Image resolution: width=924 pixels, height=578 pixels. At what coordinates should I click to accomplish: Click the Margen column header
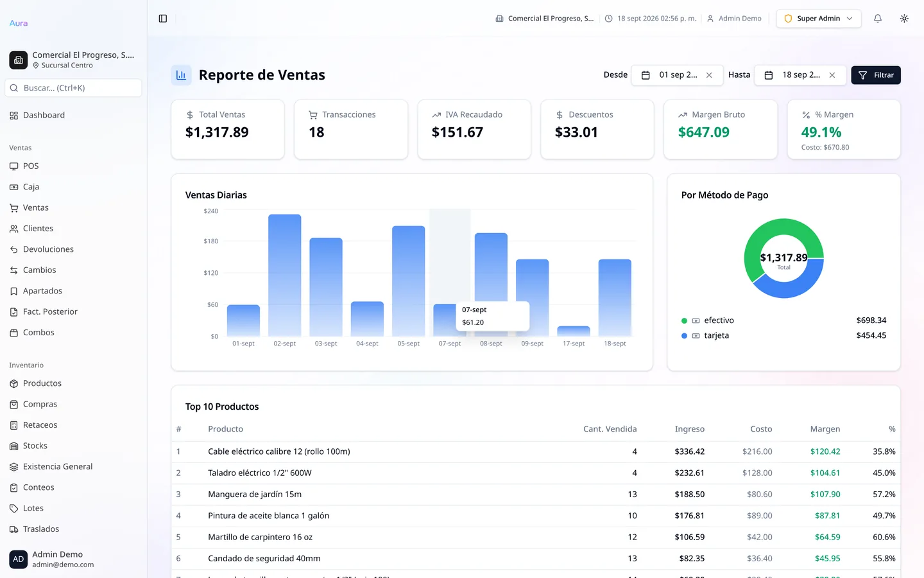(825, 429)
